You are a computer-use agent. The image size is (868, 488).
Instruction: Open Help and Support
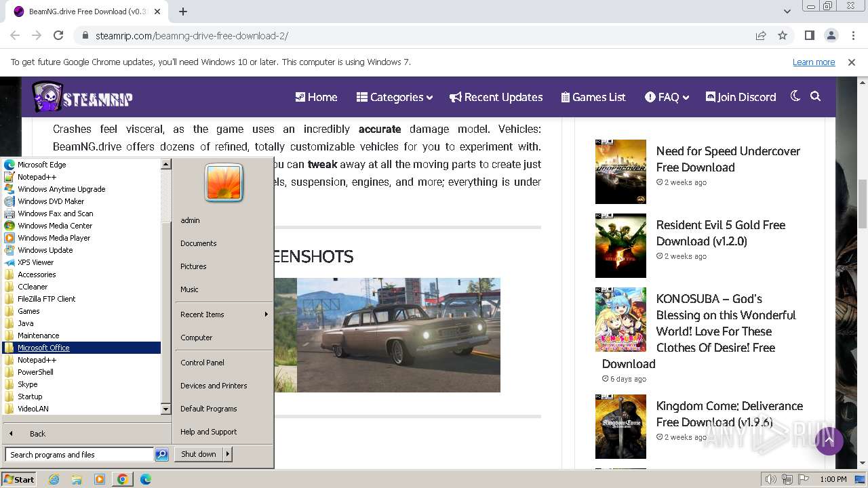223,432
